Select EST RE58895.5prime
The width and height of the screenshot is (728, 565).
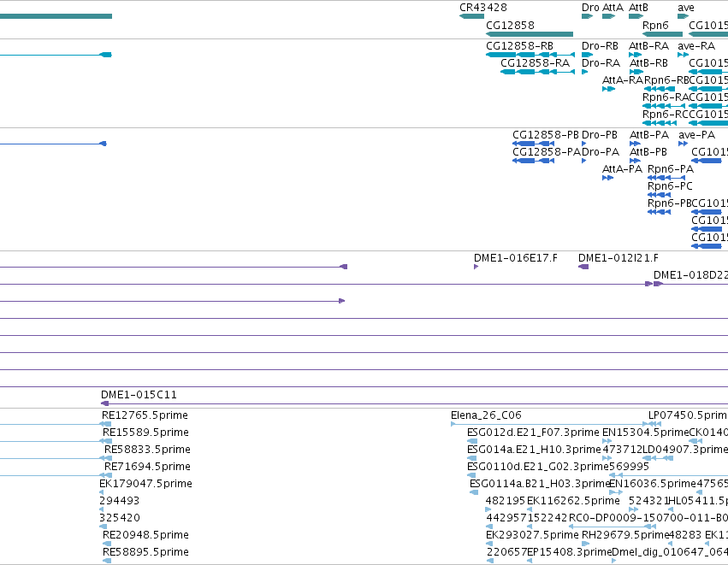click(145, 552)
